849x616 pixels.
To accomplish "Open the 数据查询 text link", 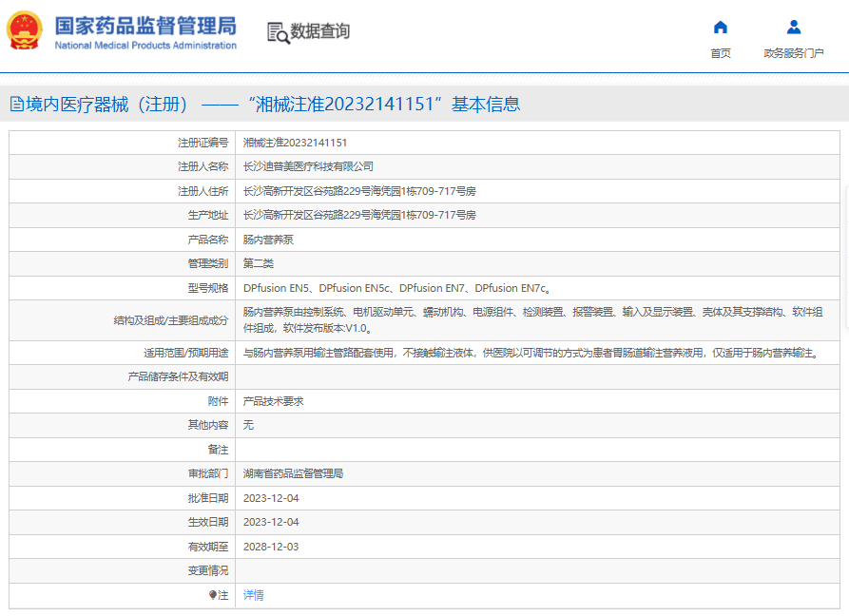I will (x=320, y=31).
